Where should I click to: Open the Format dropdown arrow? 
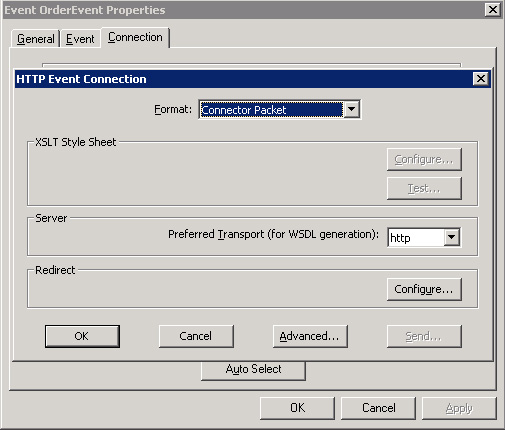pos(352,109)
